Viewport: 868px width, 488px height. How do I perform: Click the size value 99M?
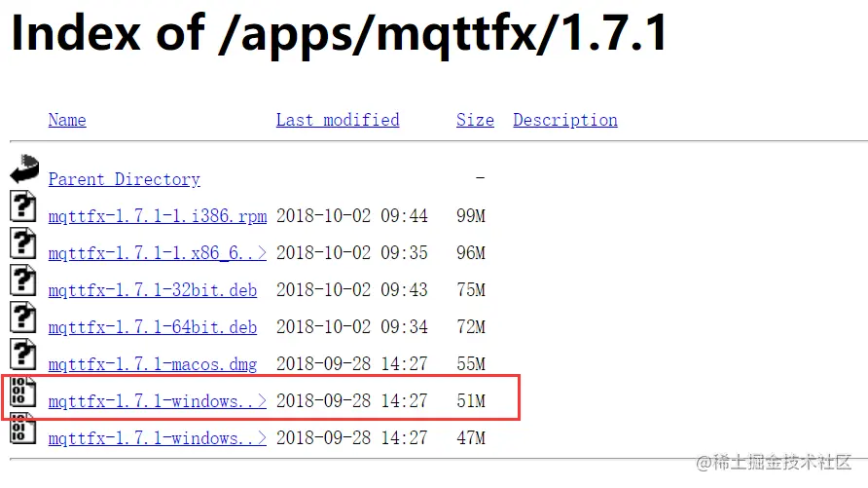[471, 216]
